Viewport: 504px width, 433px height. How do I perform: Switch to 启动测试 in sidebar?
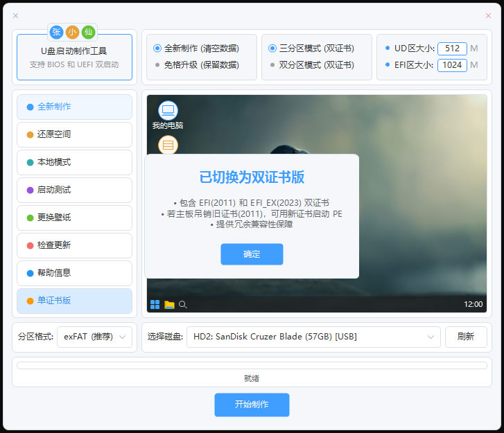[75, 190]
